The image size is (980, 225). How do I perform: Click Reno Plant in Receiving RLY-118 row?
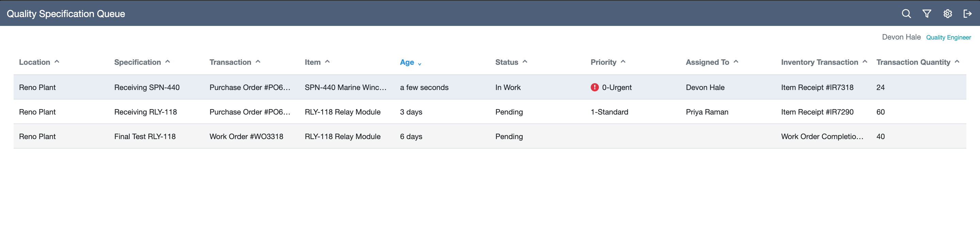click(x=37, y=112)
